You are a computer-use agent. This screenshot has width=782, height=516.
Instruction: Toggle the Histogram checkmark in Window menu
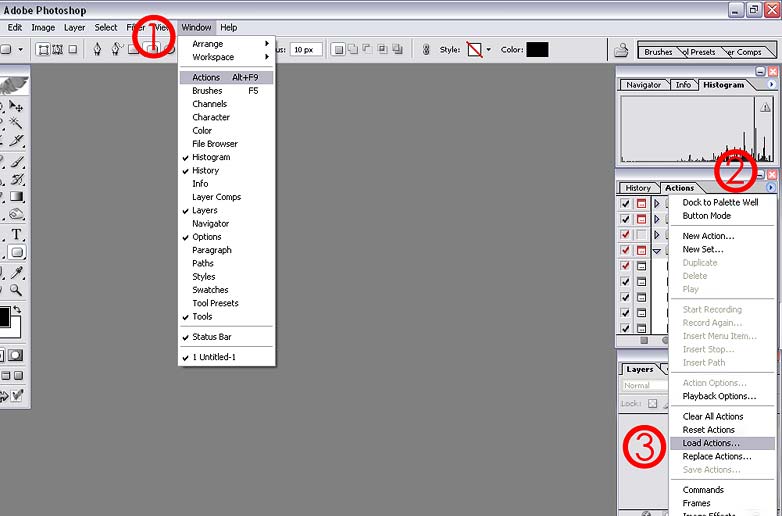[211, 157]
